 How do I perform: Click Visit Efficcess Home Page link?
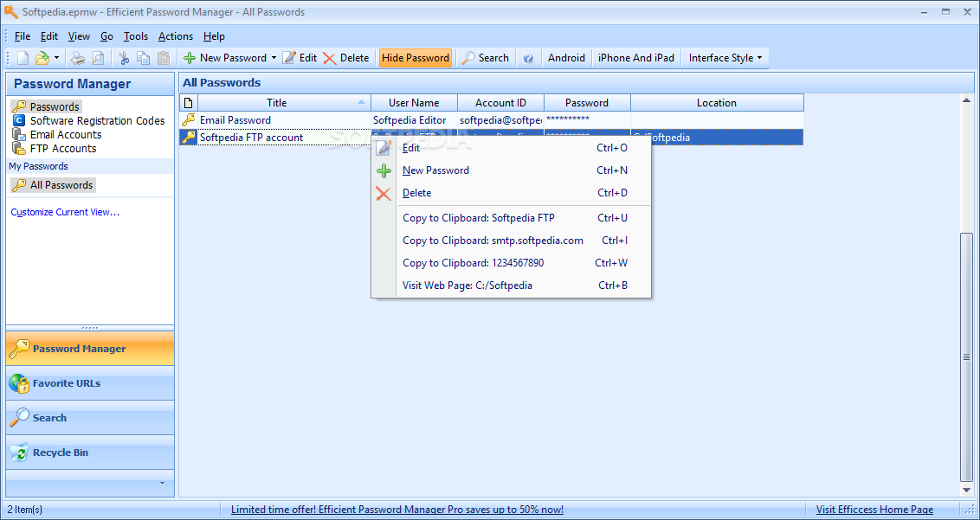(874, 510)
